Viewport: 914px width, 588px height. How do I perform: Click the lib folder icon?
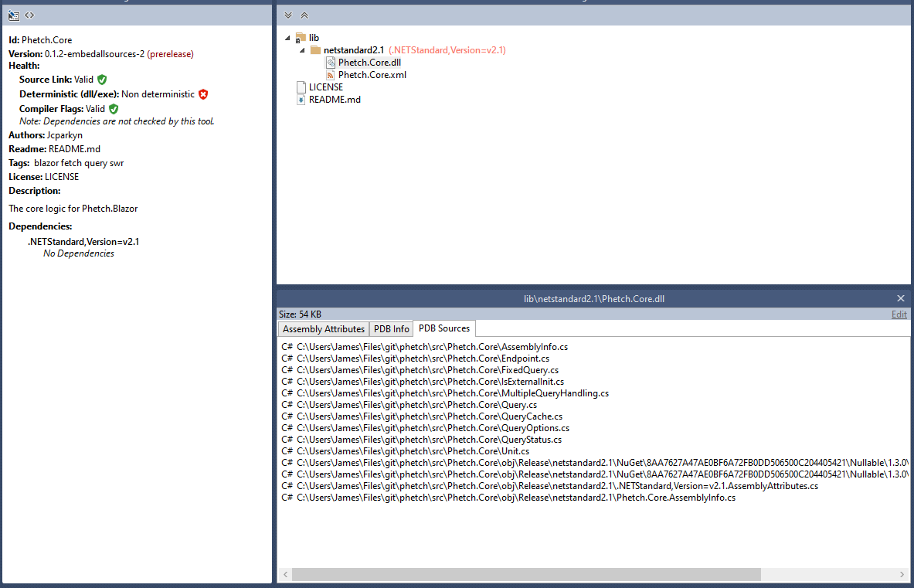pos(301,38)
